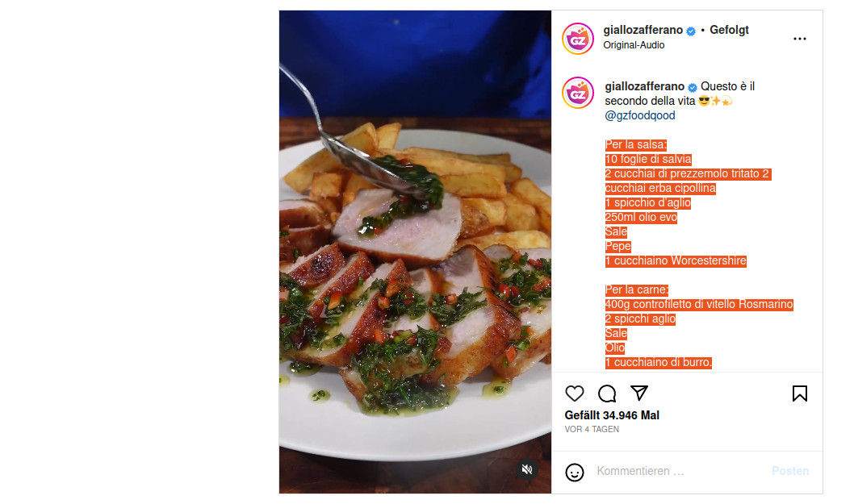Image resolution: width=854 pixels, height=504 pixels.
Task: Submit the comment with Posten
Action: [790, 472]
